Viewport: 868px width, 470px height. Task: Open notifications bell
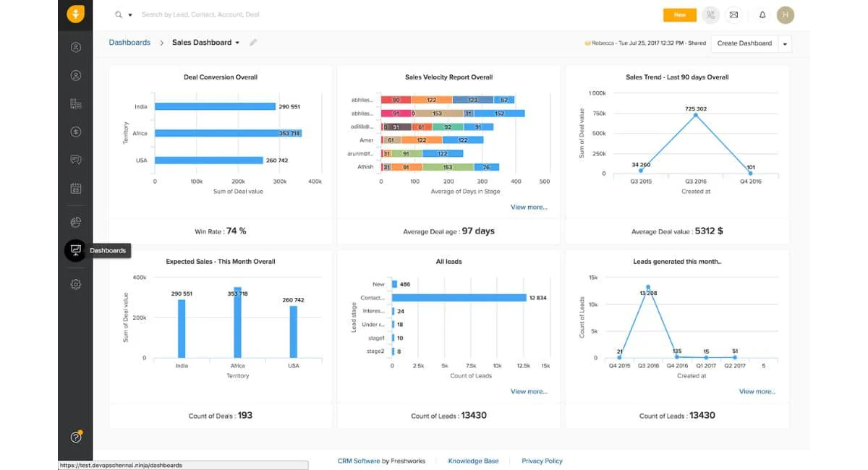[762, 14]
